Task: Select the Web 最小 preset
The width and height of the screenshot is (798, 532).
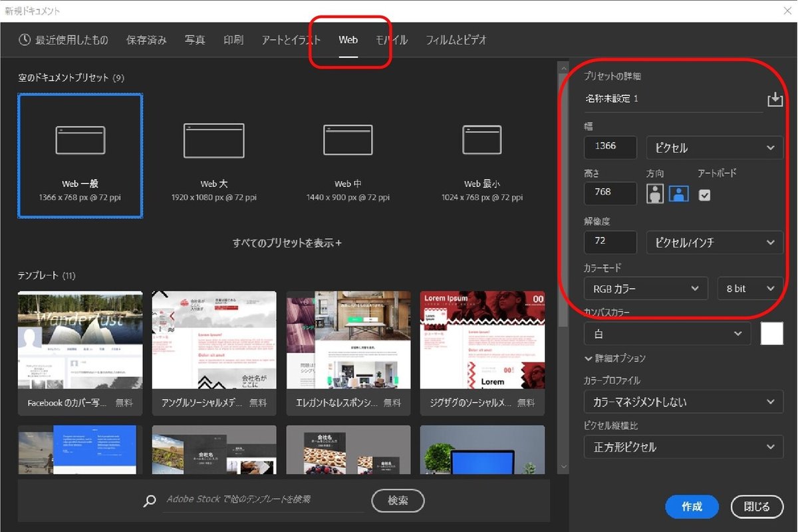Action: pos(482,156)
